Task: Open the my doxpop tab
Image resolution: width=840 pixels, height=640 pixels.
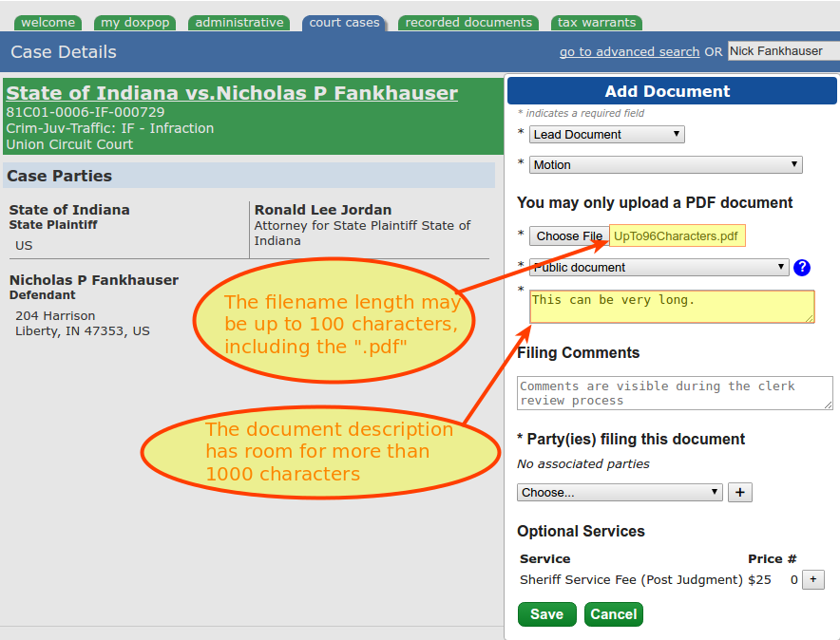Action: click(x=135, y=22)
